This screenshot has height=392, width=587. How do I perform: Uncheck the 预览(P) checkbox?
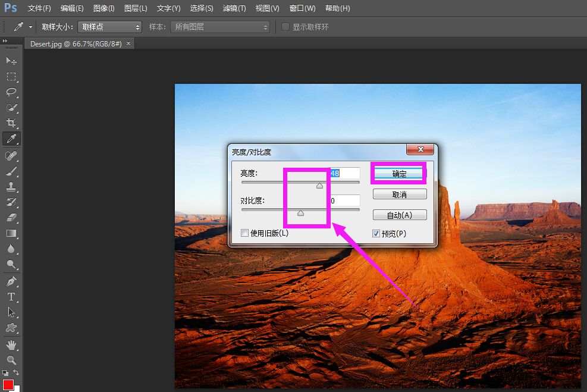376,234
